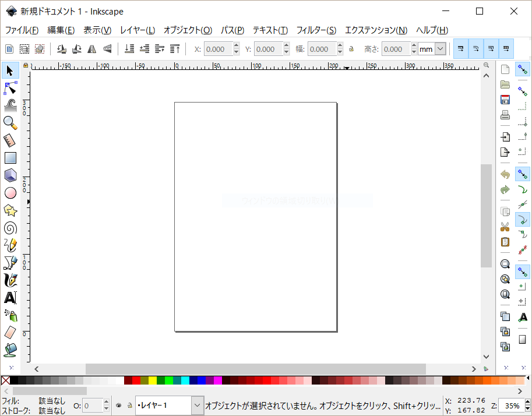The width and height of the screenshot is (532, 416).
Task: Open the 編集(E) menu
Action: tap(61, 30)
